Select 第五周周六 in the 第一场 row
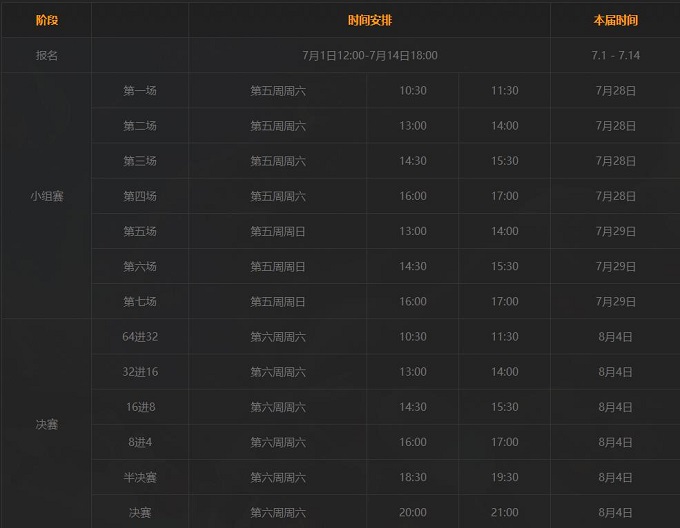Viewport: 680px width, 528px height. tap(278, 91)
